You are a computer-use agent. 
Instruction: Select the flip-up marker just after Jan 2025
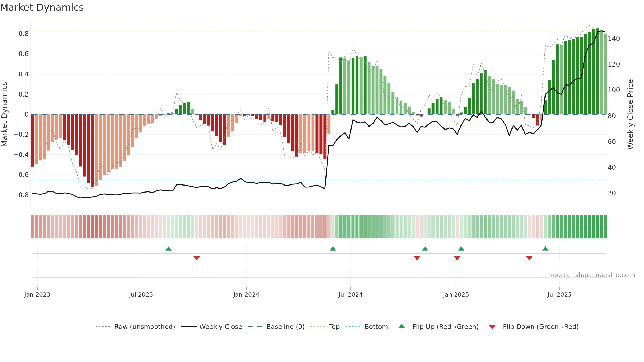461,249
